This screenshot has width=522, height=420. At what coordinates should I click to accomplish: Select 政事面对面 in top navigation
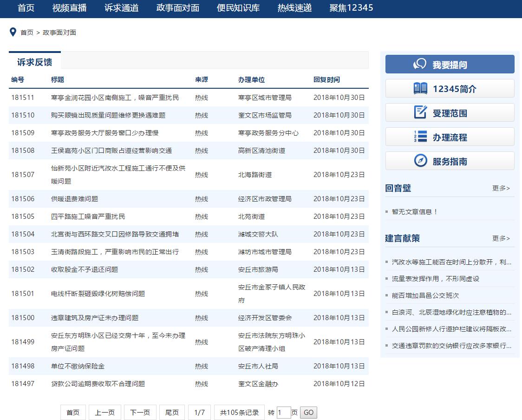pos(178,7)
